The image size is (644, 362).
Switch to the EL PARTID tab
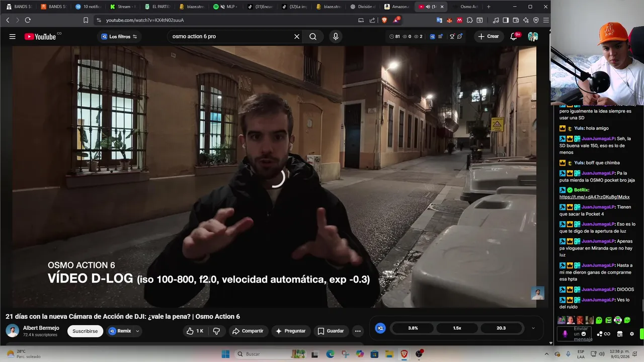(x=156, y=7)
